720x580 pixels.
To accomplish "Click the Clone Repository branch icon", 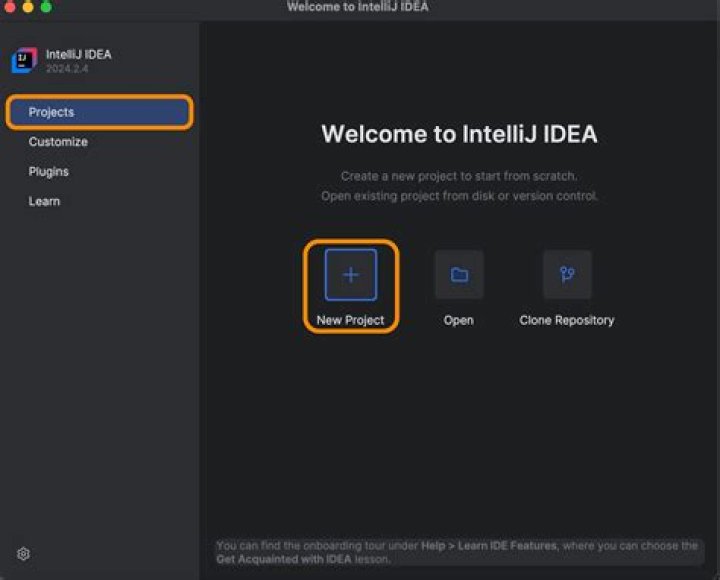I will 567,275.
